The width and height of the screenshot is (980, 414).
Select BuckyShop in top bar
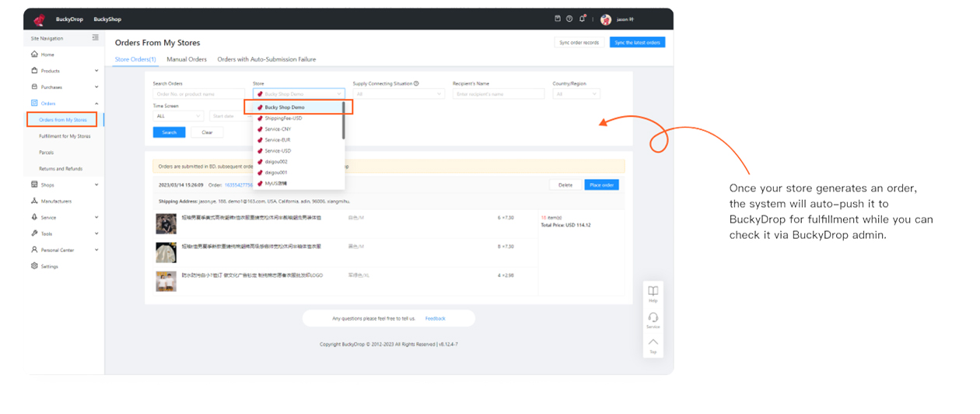point(107,19)
